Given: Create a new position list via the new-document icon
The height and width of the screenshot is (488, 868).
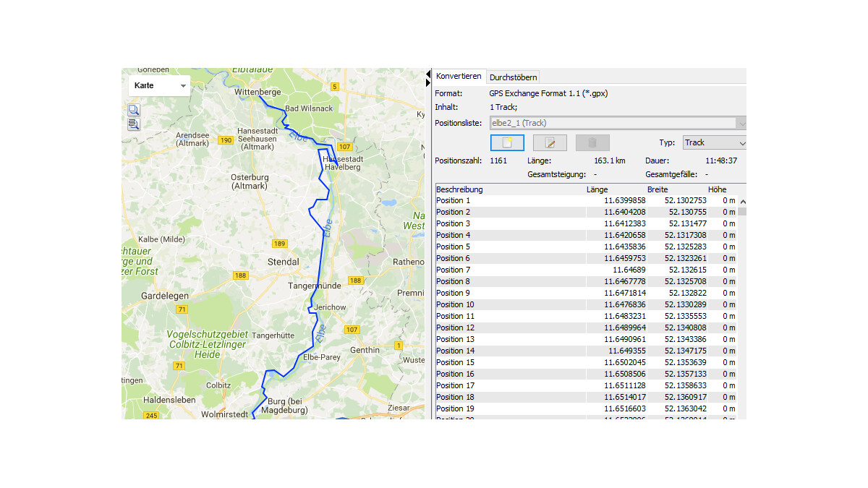Looking at the screenshot, I should click(506, 142).
